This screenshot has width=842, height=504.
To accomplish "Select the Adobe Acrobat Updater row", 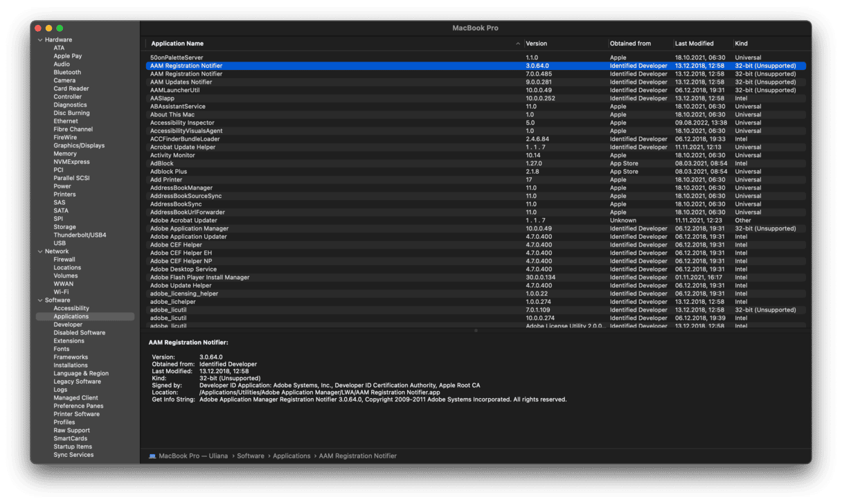I will 476,220.
